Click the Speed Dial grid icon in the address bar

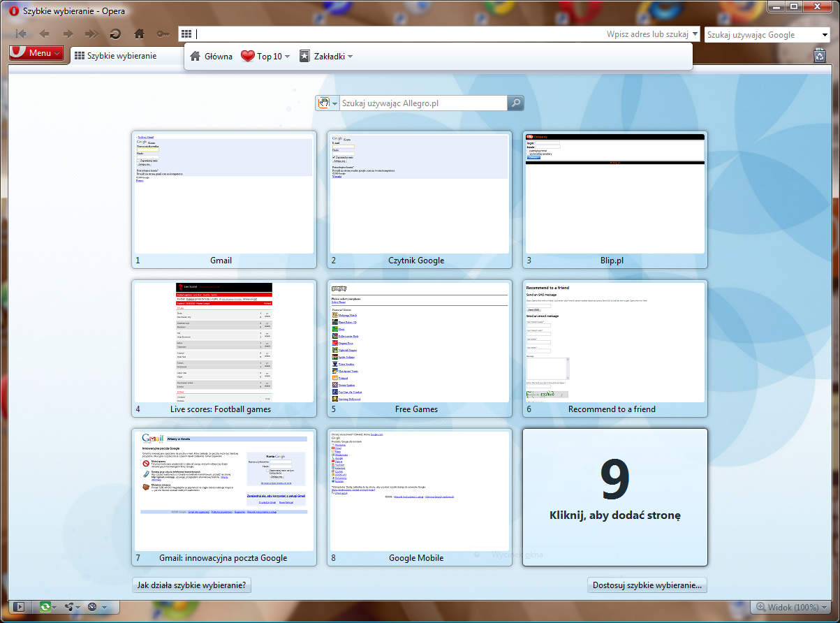[186, 34]
